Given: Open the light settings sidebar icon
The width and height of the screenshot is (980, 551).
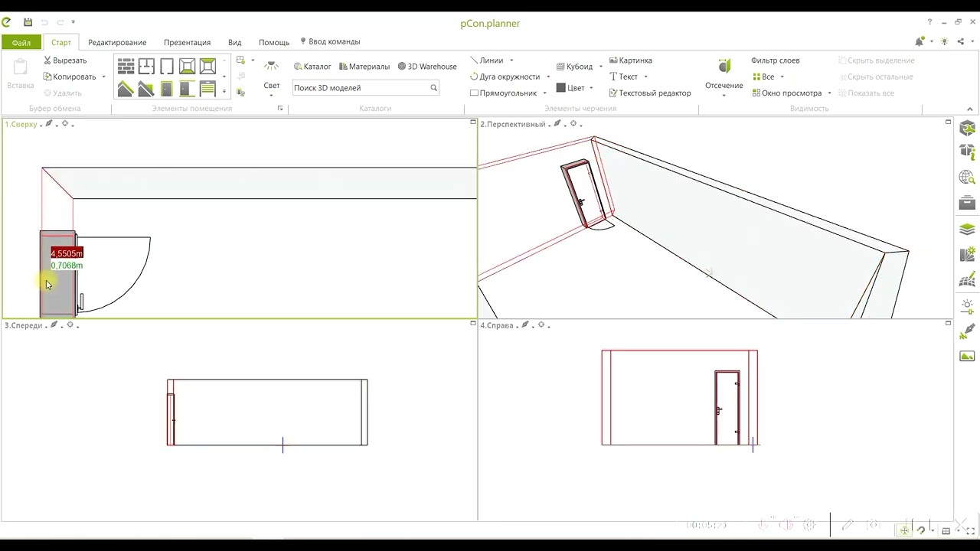Looking at the screenshot, I should click(x=967, y=306).
